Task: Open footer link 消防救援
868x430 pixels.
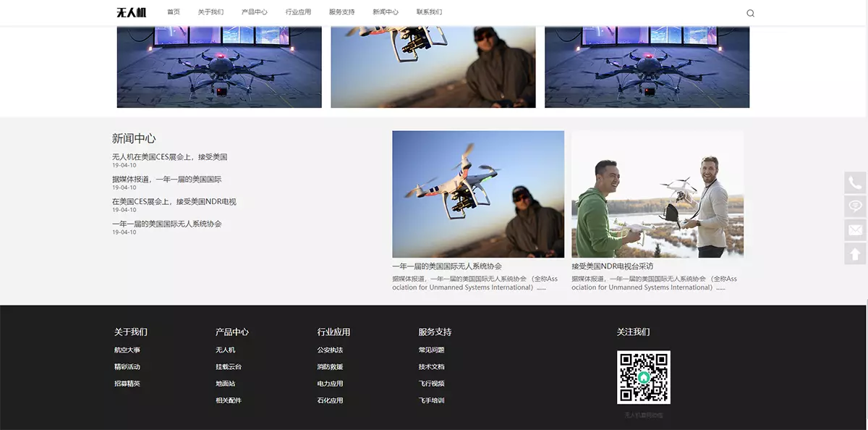Action: [330, 367]
